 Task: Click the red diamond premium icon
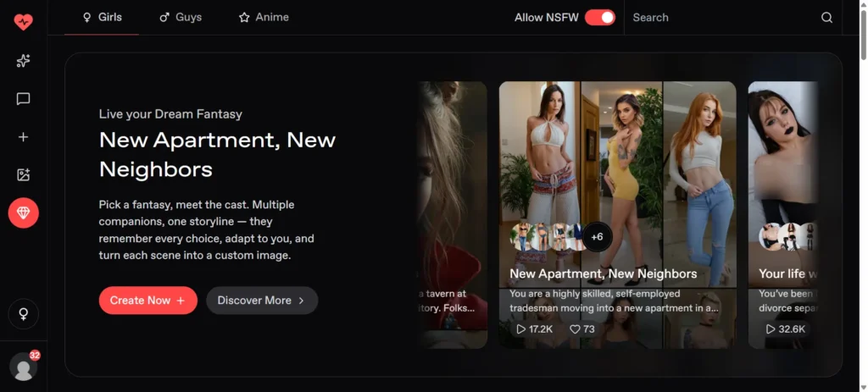tap(23, 213)
